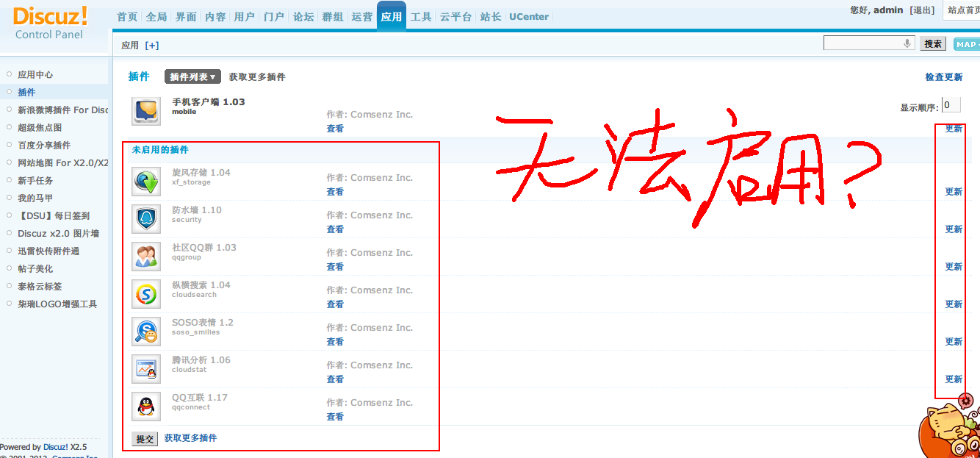Click the 显示顺序 order input field
Viewport: 980px width, 458px height.
point(951,105)
